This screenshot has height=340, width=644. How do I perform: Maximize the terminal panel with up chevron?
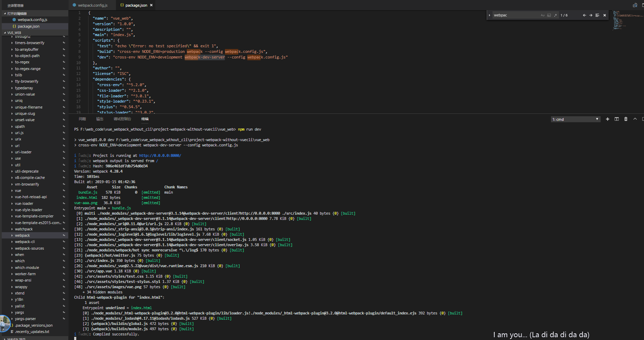click(x=635, y=119)
